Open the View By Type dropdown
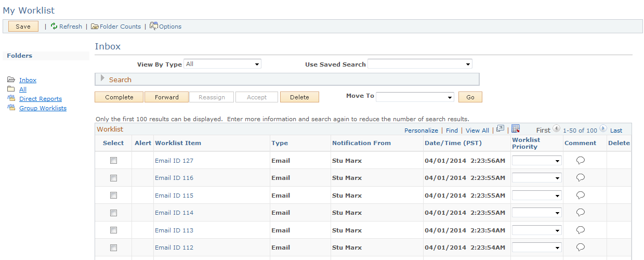The image size is (644, 260). tap(222, 64)
